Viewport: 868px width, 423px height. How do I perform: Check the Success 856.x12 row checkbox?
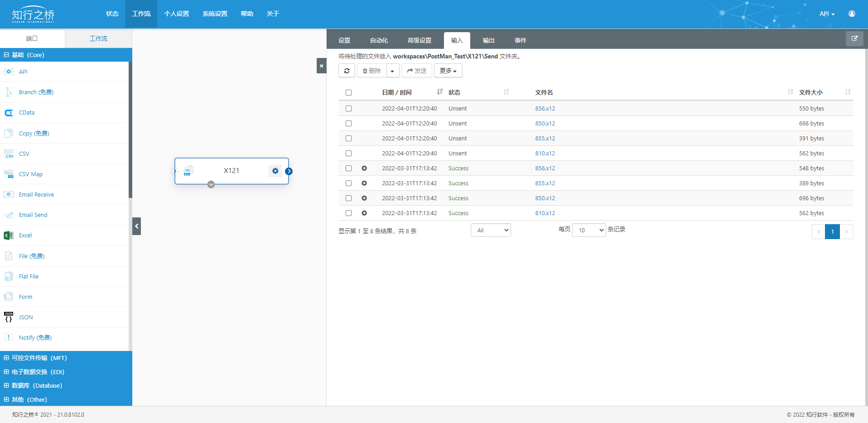coord(348,168)
